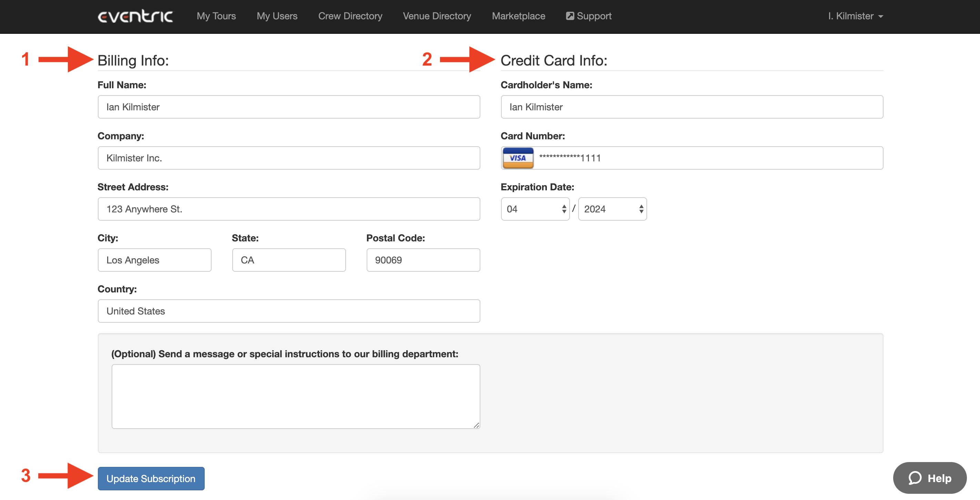Click the Street Address input
Image resolution: width=980 pixels, height=500 pixels.
click(289, 209)
